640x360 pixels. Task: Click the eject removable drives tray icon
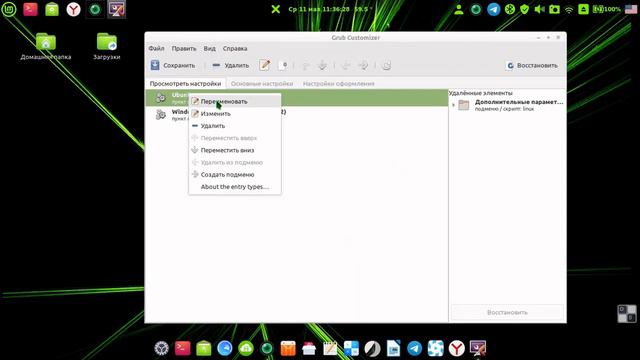[583, 9]
